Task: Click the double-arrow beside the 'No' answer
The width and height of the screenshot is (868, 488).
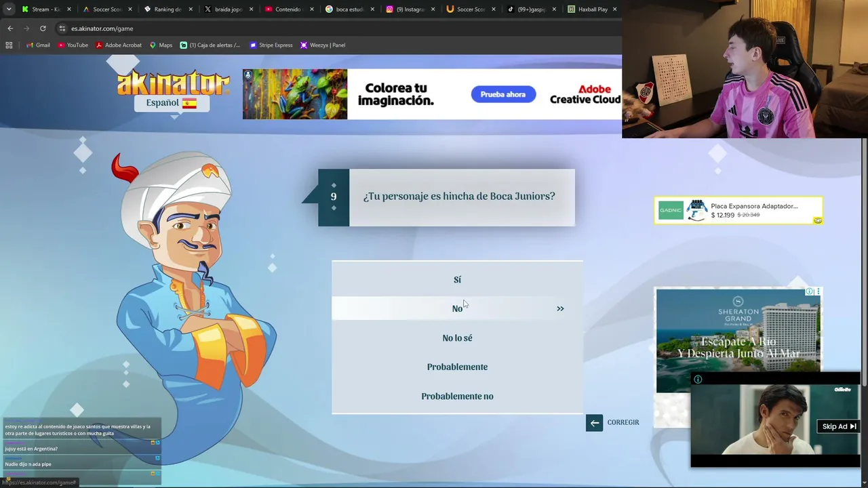Action: coord(560,308)
